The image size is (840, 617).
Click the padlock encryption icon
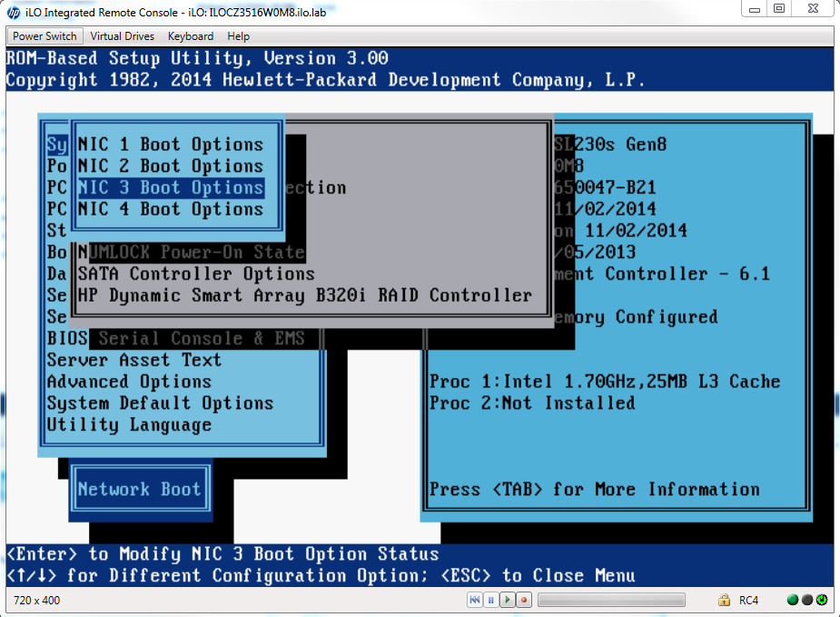pos(724,600)
